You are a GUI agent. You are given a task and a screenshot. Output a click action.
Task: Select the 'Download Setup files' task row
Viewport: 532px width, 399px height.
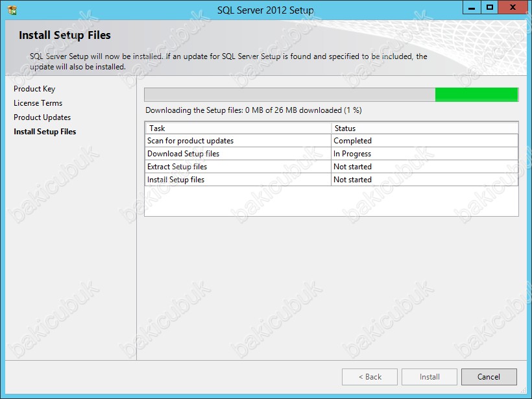tap(332, 154)
